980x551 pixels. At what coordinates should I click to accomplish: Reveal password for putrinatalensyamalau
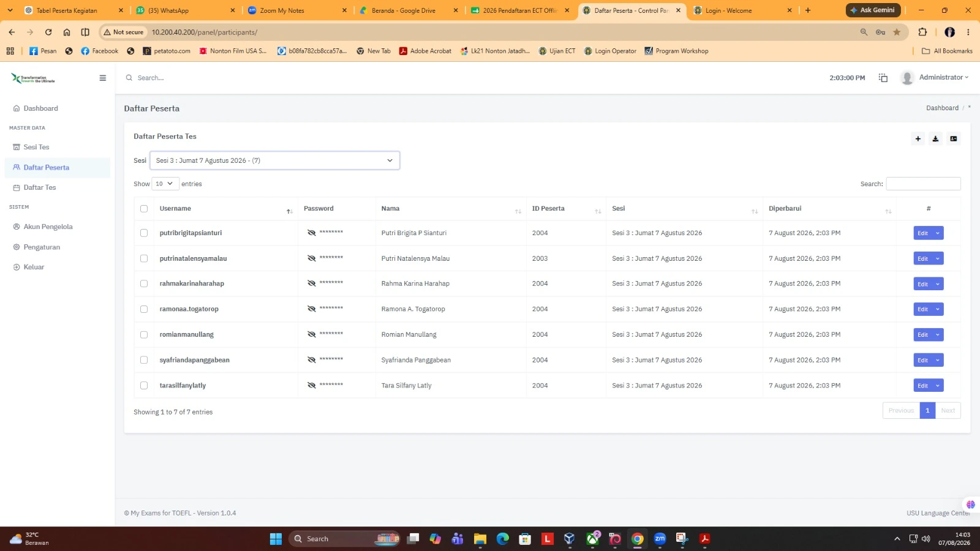click(x=311, y=258)
